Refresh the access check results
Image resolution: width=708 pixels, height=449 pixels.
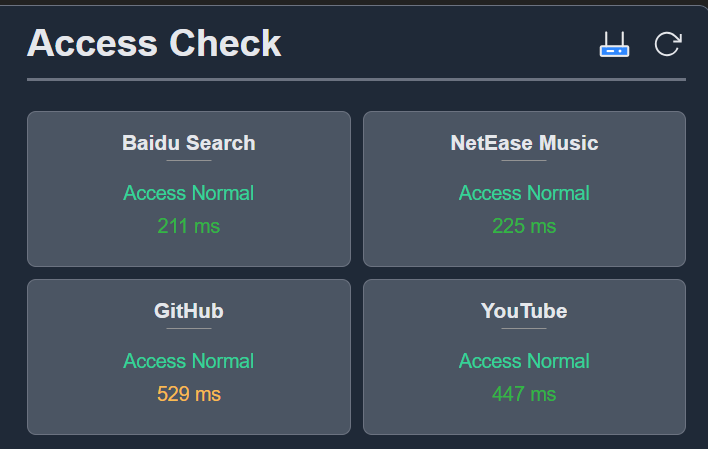click(x=667, y=44)
